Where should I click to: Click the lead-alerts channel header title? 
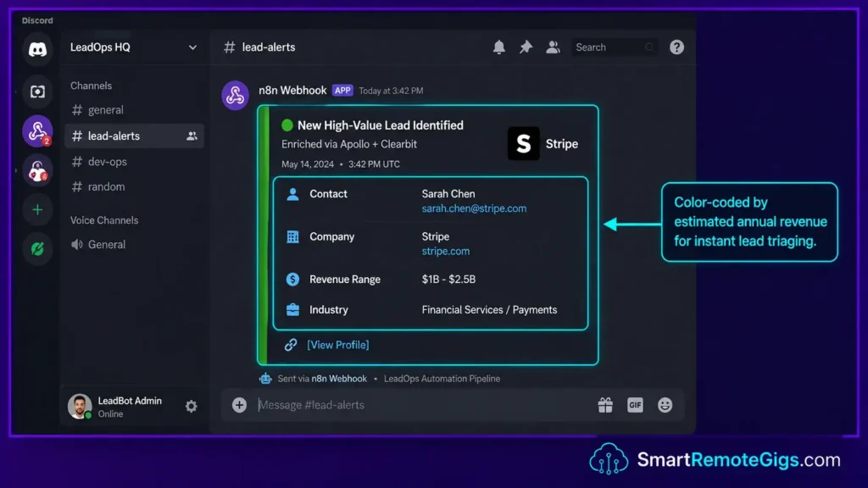coord(269,47)
